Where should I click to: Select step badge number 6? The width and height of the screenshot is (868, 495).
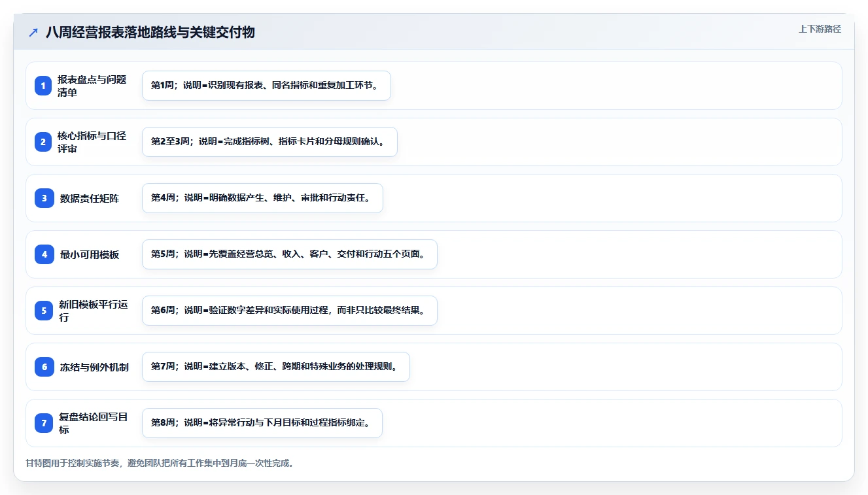pos(44,367)
